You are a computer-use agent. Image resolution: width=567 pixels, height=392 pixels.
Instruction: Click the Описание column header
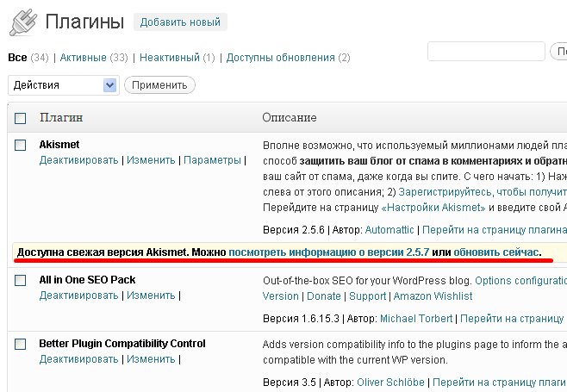pos(290,117)
